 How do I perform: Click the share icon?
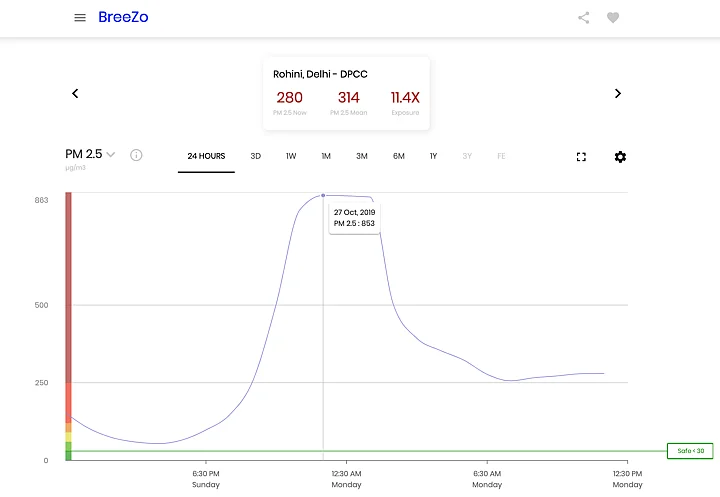[584, 18]
